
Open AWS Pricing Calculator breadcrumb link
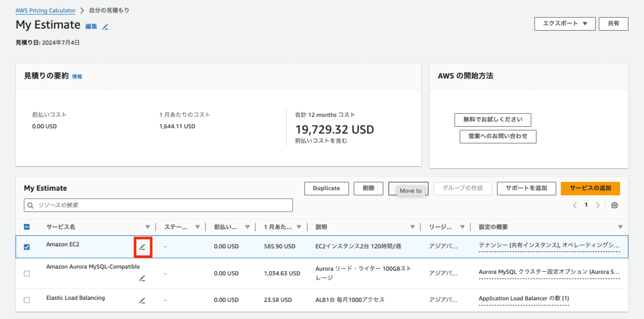pyautogui.click(x=45, y=11)
